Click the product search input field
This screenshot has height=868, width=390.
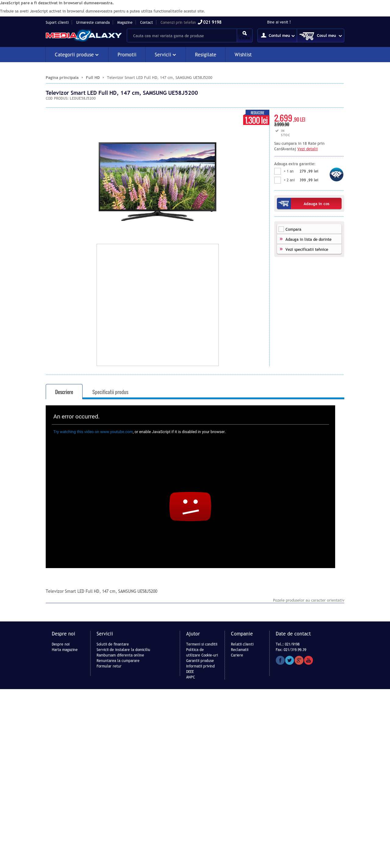pos(182,36)
